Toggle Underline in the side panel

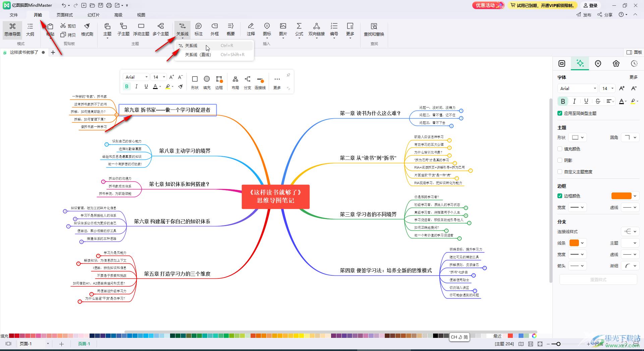click(x=586, y=101)
